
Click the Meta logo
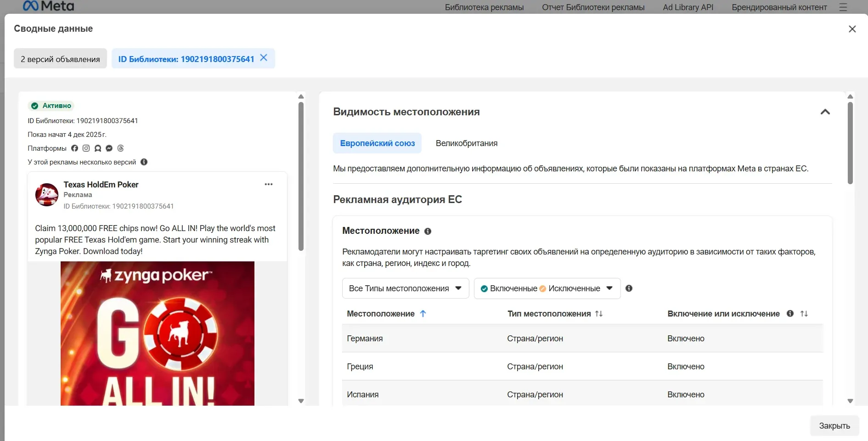tap(48, 6)
